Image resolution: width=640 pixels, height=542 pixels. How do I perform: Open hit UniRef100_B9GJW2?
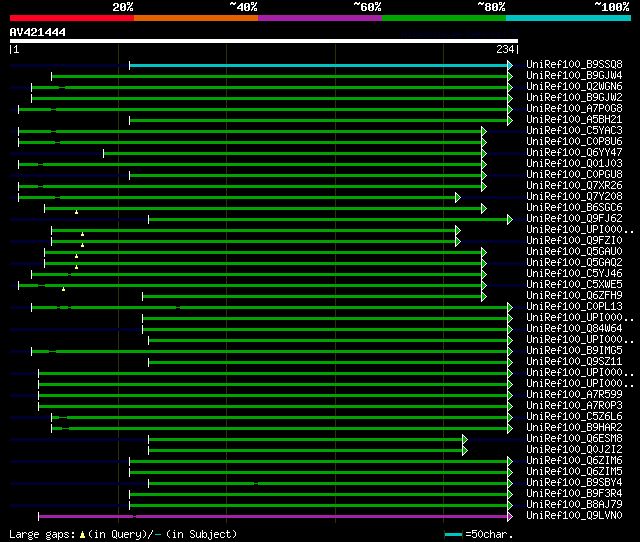coord(574,97)
